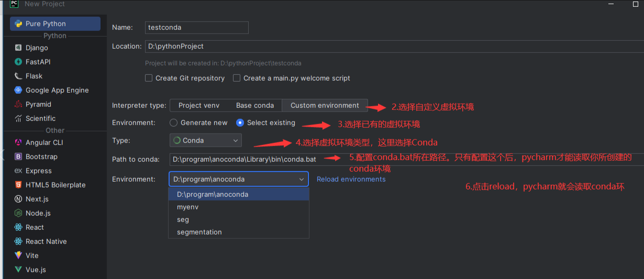Select the Generate new radio button
This screenshot has width=644, height=279.
(174, 122)
